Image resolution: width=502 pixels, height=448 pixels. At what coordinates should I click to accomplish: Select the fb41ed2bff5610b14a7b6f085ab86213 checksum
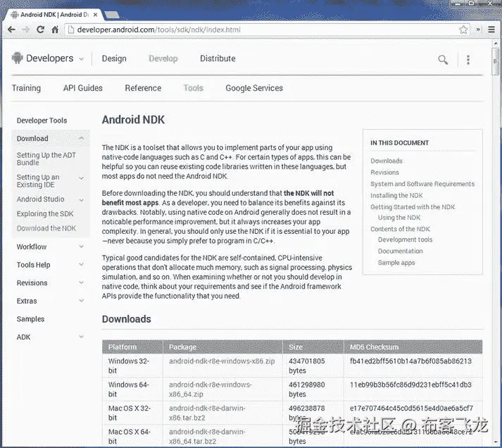click(x=410, y=361)
